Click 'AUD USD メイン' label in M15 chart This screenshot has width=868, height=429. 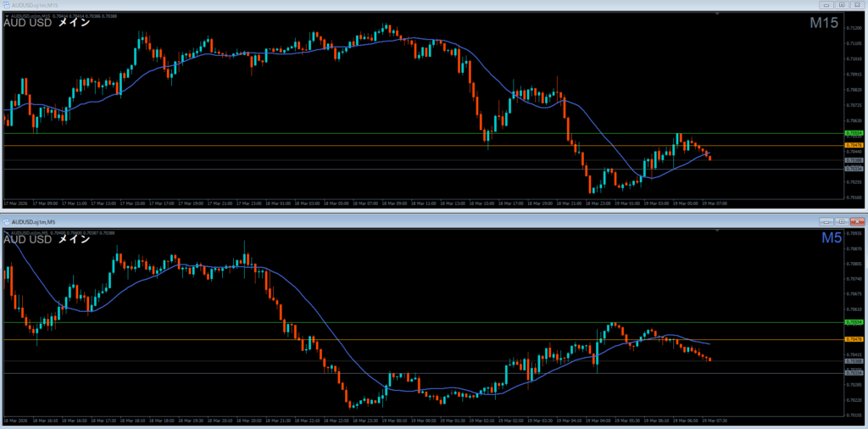tap(47, 23)
